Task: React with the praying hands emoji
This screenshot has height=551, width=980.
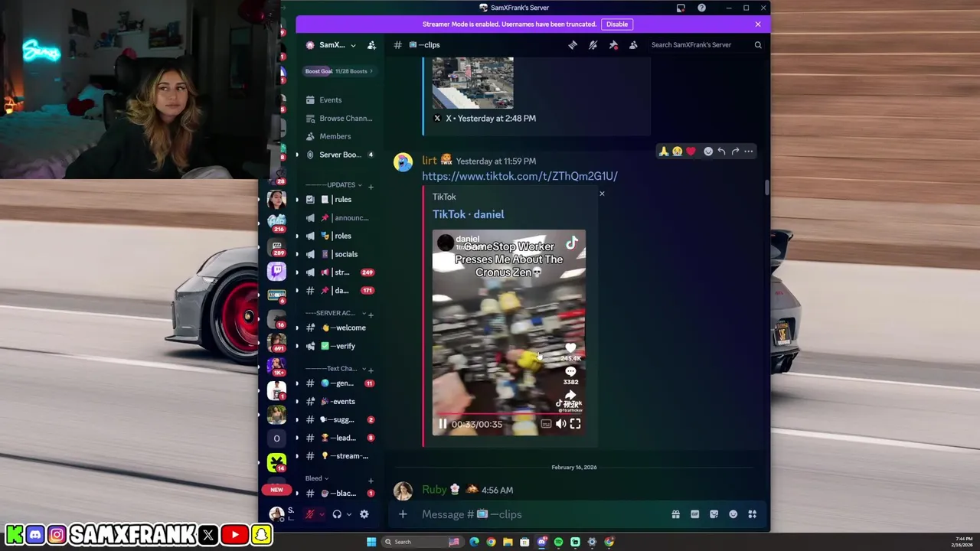Action: [x=664, y=152]
